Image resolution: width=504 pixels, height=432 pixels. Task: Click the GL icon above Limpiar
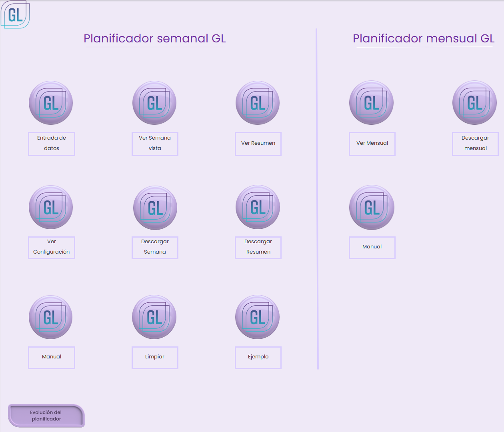154,317
